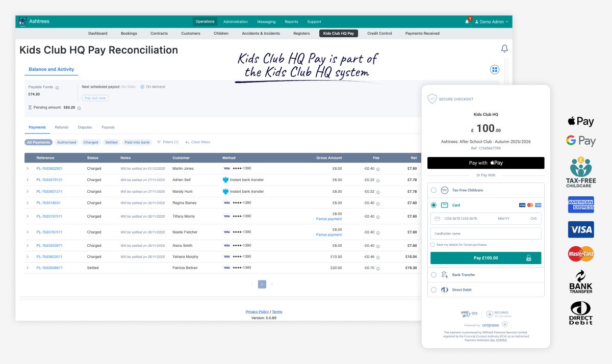Click the filter funnel icon
612x364 pixels.
coord(159,142)
